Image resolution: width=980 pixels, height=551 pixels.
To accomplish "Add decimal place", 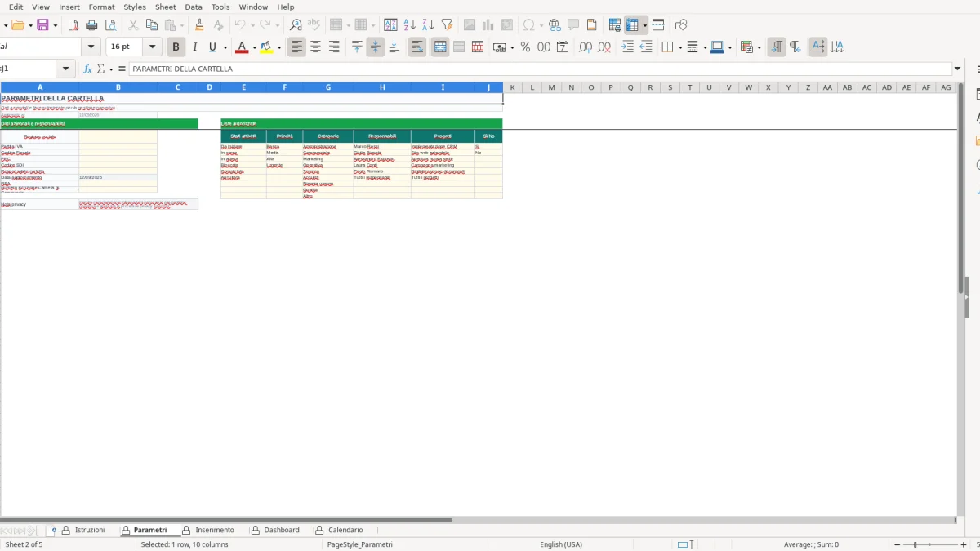I will coord(586,47).
